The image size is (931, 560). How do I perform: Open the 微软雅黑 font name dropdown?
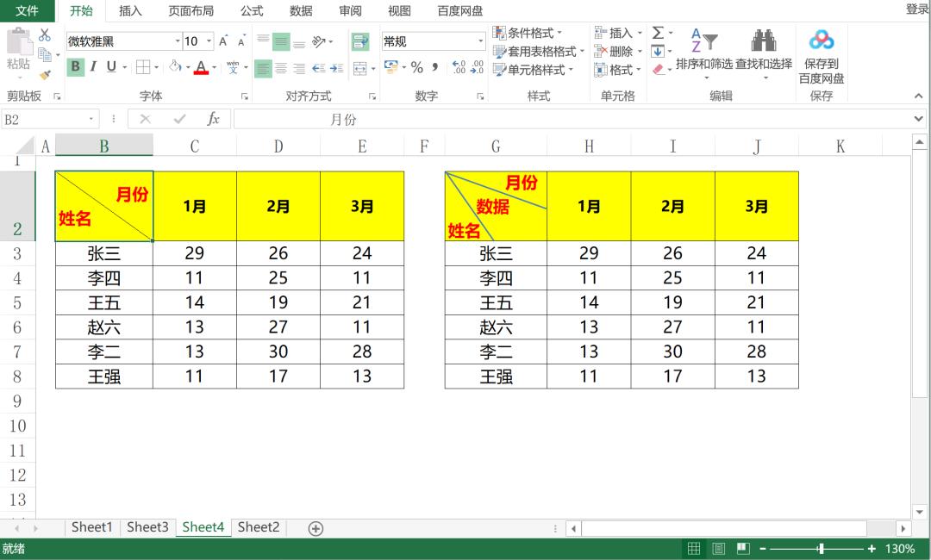[x=178, y=40]
